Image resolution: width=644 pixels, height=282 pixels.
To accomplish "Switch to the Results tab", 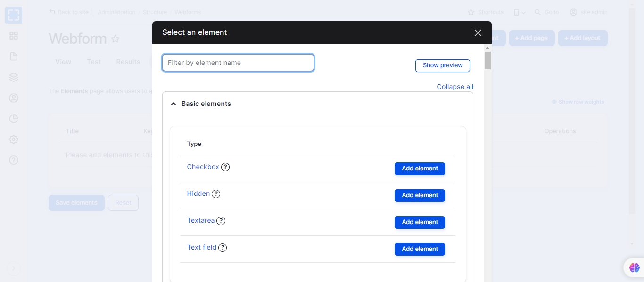I will (x=128, y=62).
